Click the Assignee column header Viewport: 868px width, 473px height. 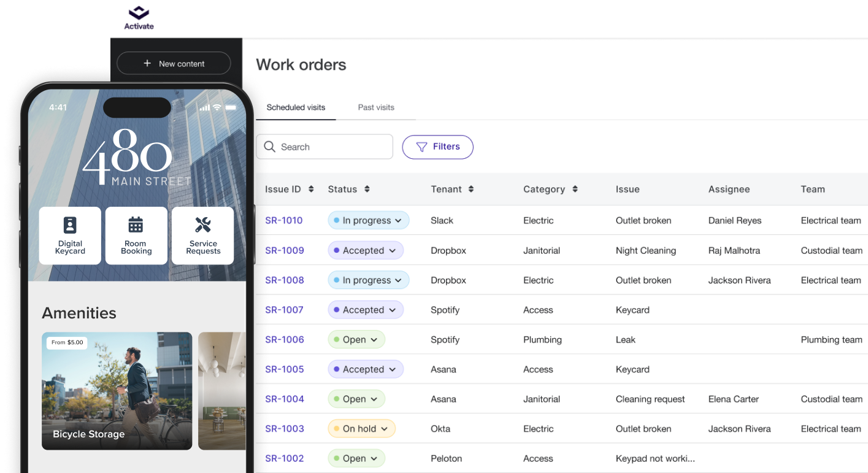coord(729,189)
